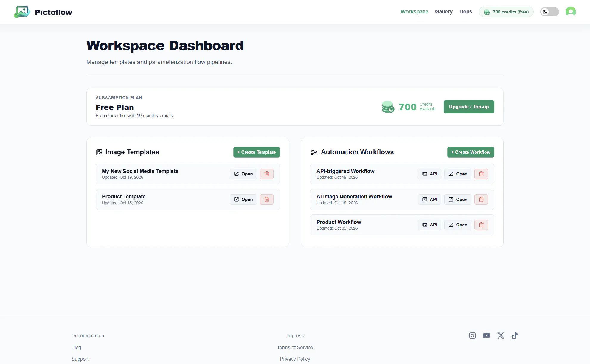
Task: Open the YouTube social link
Action: pos(486,336)
